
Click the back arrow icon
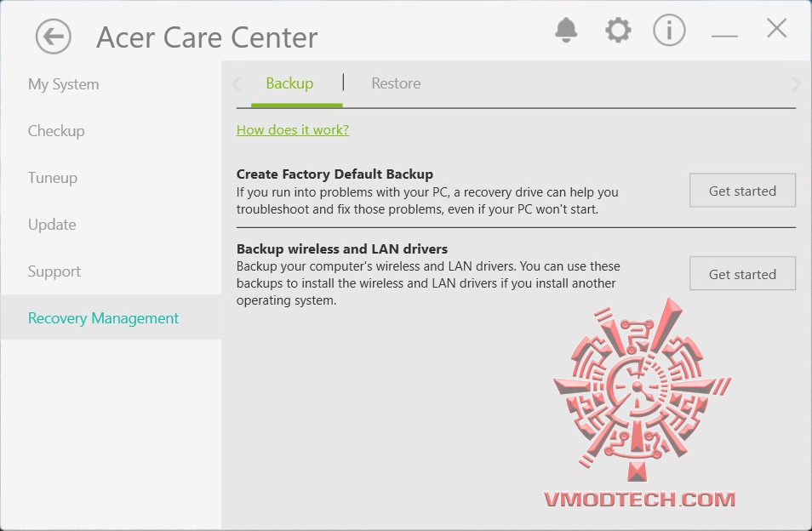53,37
